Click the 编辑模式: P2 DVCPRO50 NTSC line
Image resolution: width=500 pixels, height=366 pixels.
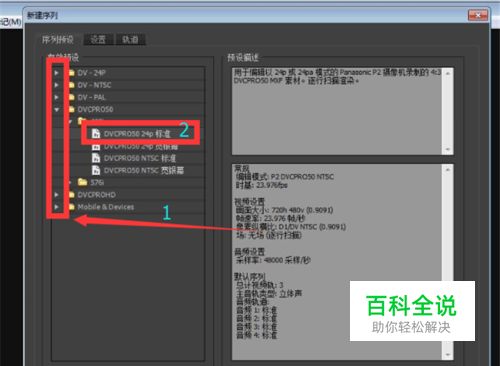285,177
